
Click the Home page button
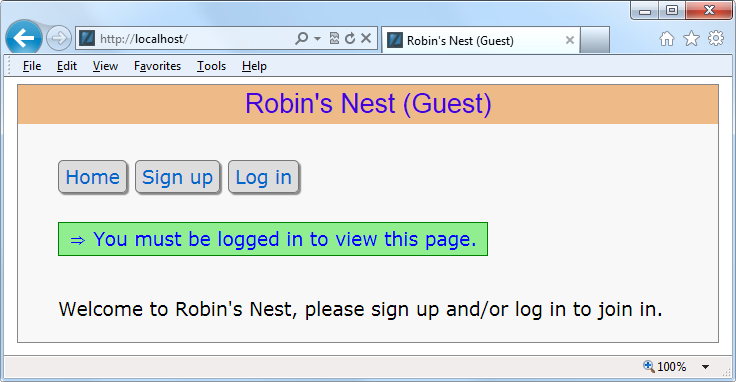92,177
